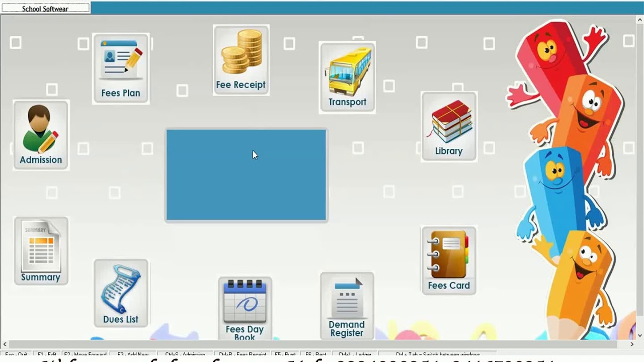
Task: Click the Esc - Quit status entry
Action: [16, 354]
